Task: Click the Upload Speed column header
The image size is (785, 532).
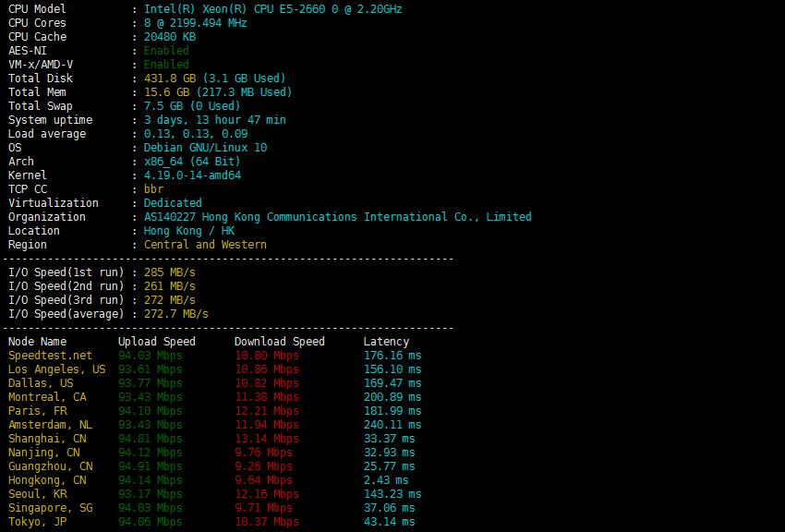Action: click(157, 342)
